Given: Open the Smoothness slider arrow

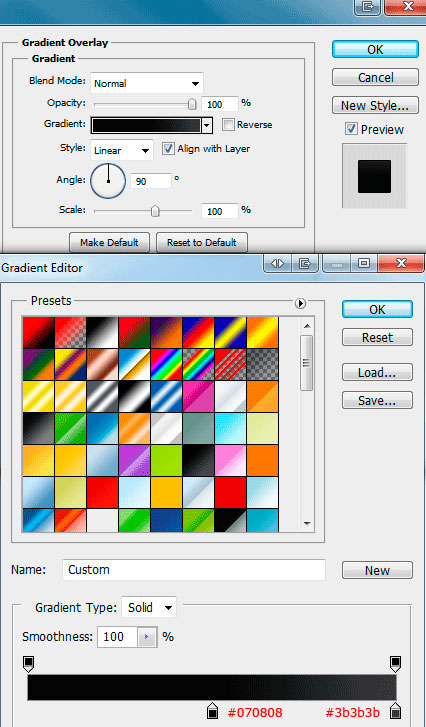Looking at the screenshot, I should pyautogui.click(x=147, y=637).
